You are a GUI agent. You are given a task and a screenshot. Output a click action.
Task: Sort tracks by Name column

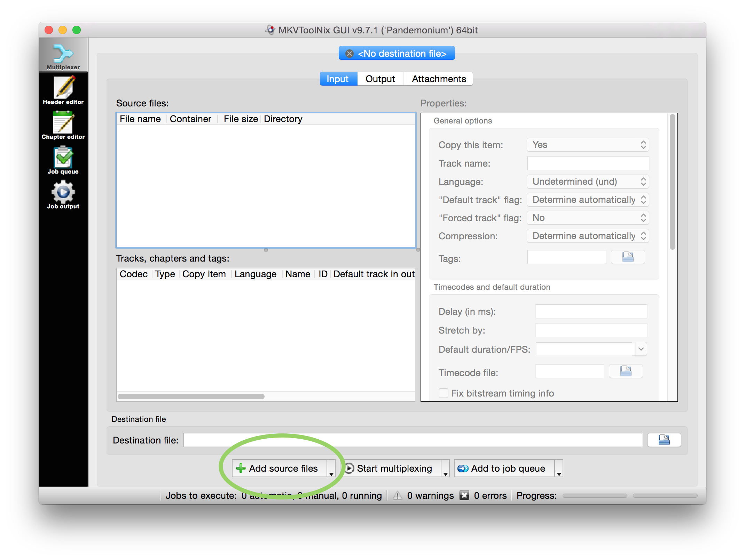pos(298,274)
